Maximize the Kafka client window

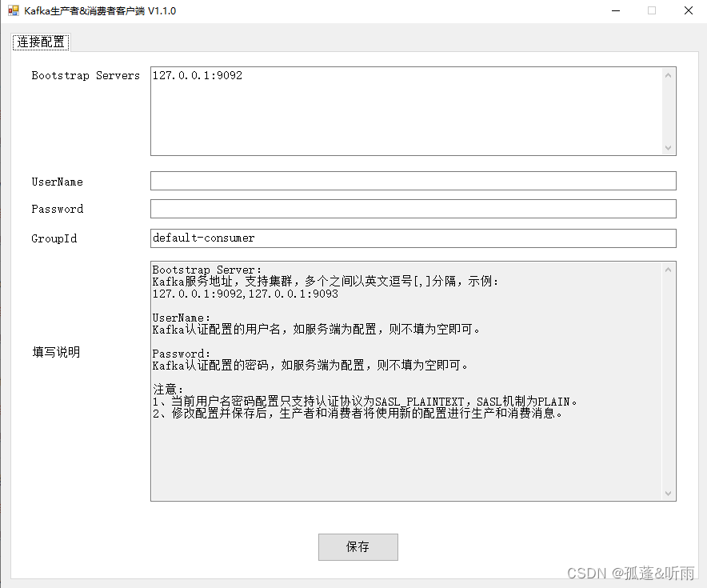(x=652, y=10)
